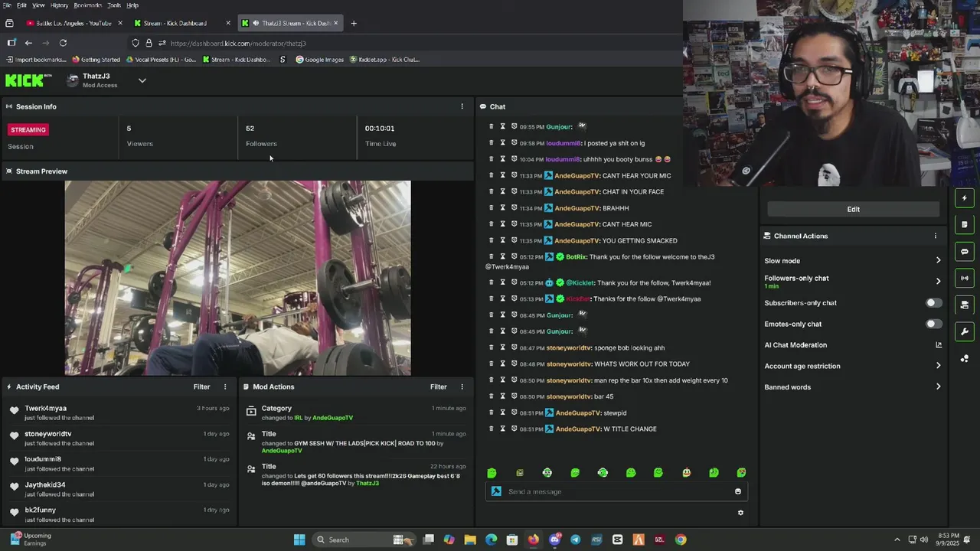The image size is (980, 551).
Task: Open the notes document icon in right sidebar
Action: coord(964,224)
